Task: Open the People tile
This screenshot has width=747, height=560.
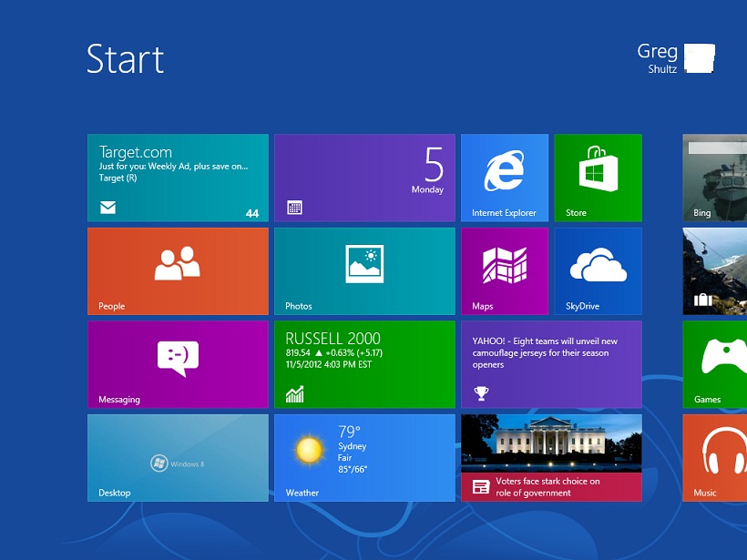Action: coord(178,271)
